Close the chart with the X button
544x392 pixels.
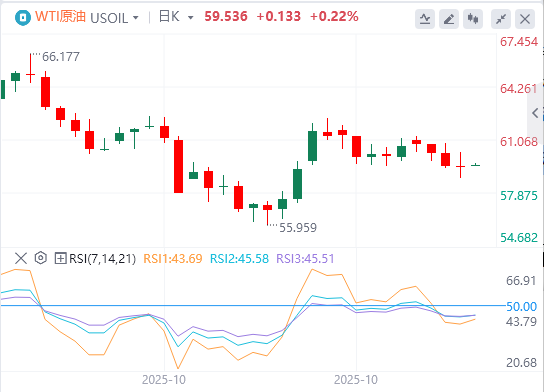click(x=525, y=19)
